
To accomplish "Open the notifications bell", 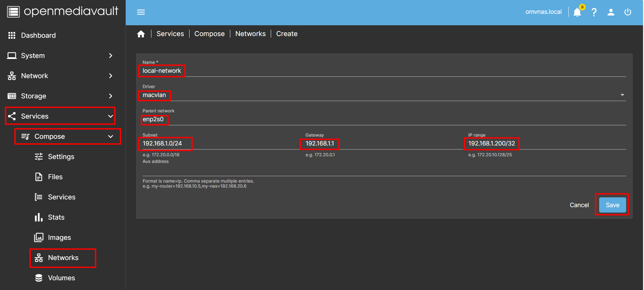I will point(577,12).
